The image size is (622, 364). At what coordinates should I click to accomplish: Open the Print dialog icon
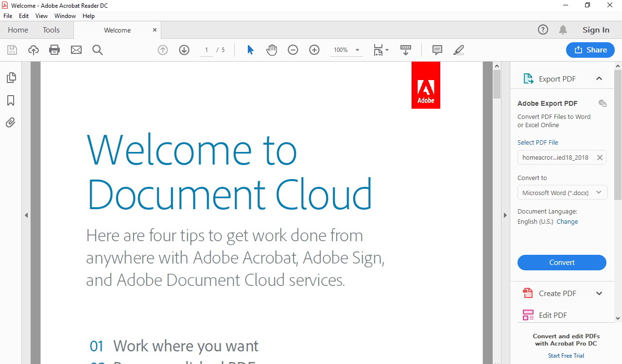coord(54,50)
